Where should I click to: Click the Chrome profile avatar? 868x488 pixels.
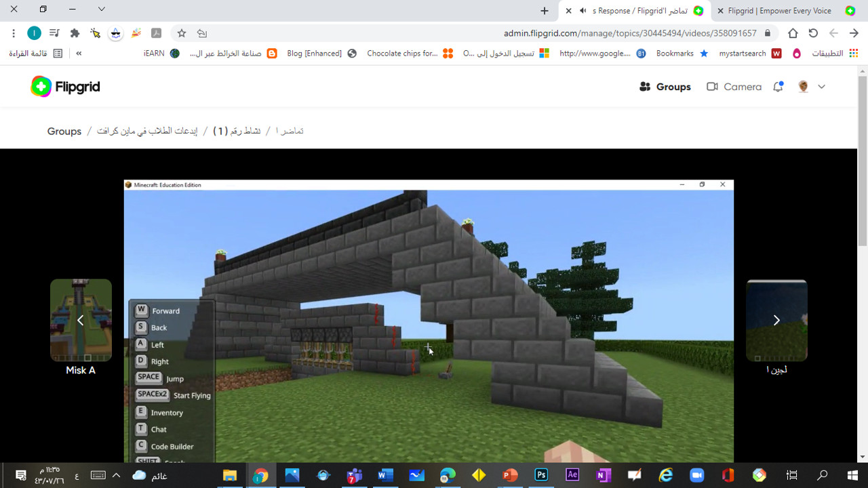34,33
